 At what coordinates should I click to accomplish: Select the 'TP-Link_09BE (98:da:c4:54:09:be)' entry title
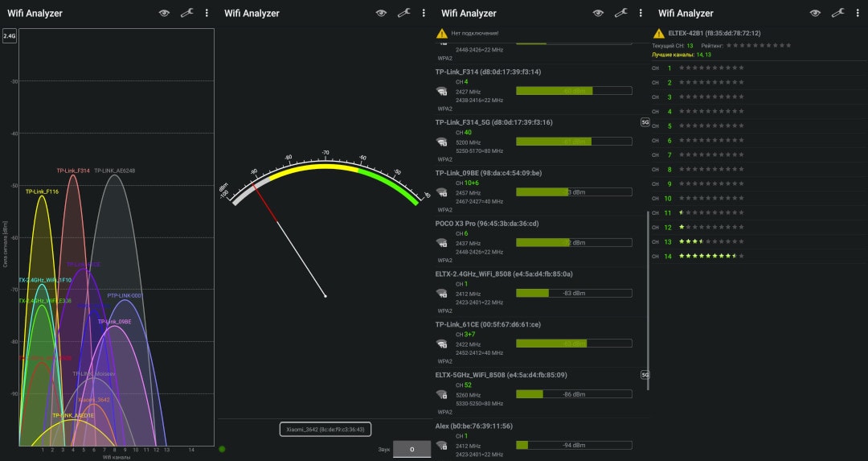click(489, 174)
